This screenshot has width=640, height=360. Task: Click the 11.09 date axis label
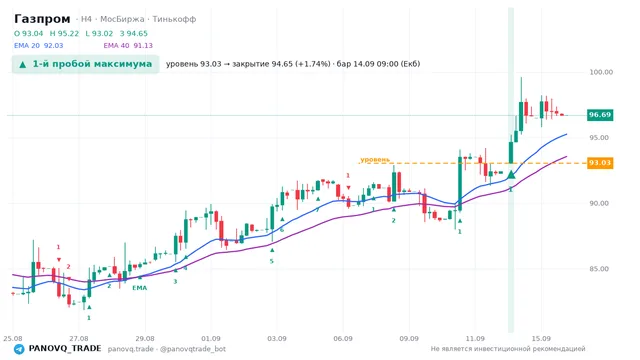click(475, 339)
